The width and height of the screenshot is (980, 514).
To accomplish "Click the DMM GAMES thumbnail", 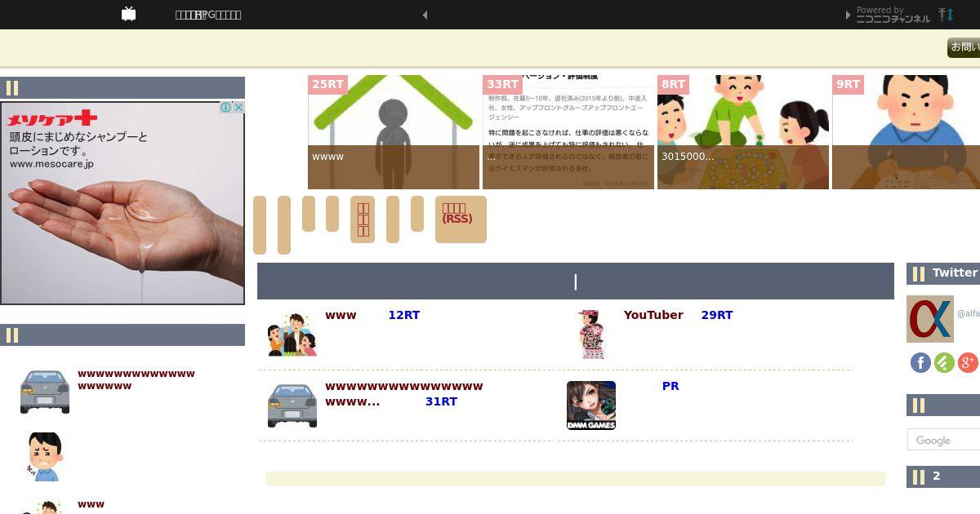I will tap(591, 405).
